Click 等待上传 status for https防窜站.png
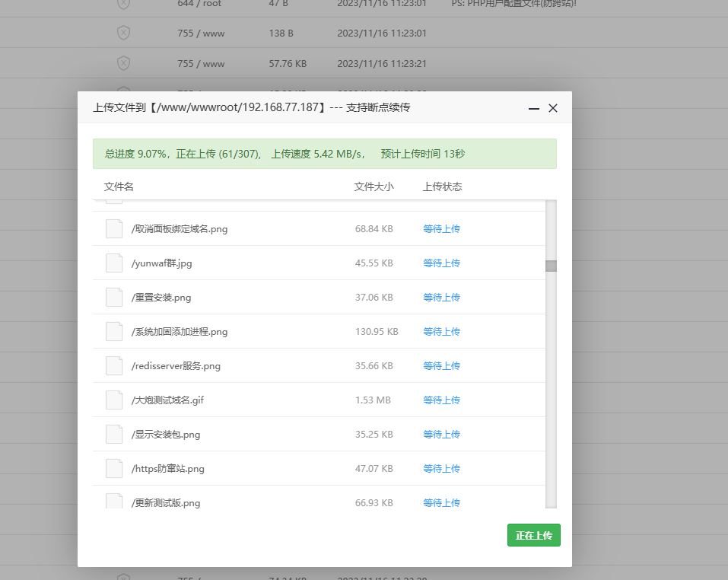The height and width of the screenshot is (580, 728). (441, 469)
